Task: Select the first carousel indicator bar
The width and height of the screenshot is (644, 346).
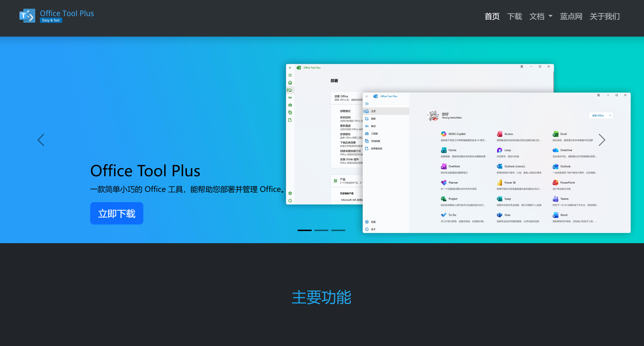Action: pos(304,230)
